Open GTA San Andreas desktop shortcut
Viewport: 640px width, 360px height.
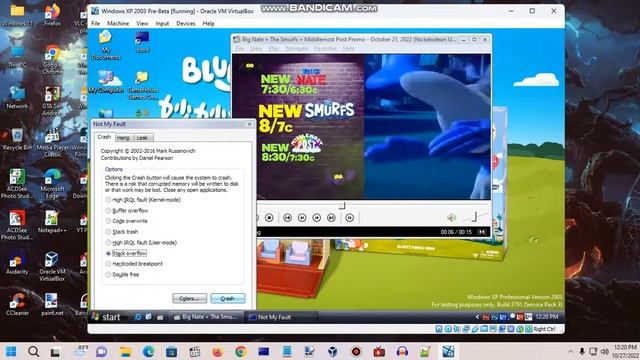click(x=52, y=101)
